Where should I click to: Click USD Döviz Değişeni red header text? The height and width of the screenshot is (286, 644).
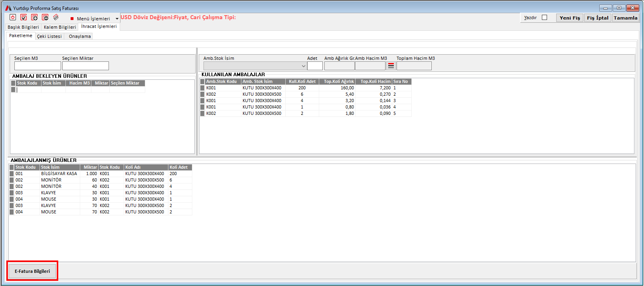click(178, 17)
